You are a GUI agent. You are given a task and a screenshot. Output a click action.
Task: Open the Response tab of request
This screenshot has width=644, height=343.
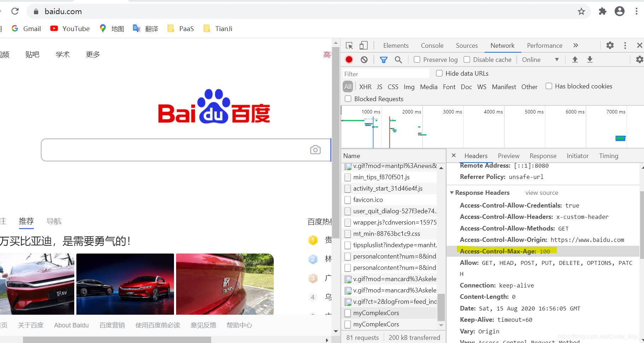(x=543, y=156)
